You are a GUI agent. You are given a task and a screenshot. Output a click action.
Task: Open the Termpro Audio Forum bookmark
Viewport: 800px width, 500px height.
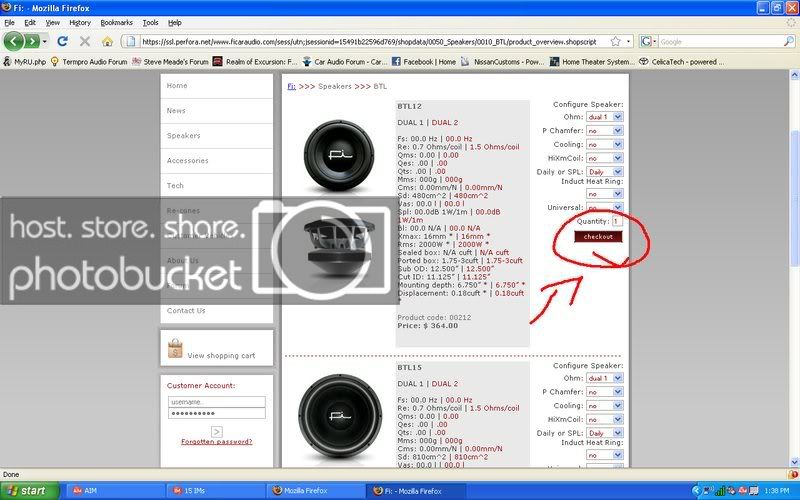89,62
